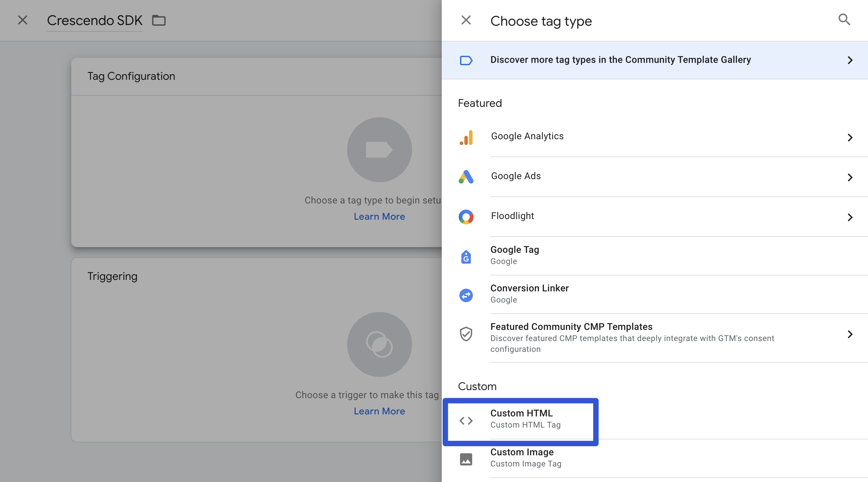Viewport: 868px width, 482px height.
Task: Click the Tag Configuration placeholder tag icon
Action: [379, 150]
